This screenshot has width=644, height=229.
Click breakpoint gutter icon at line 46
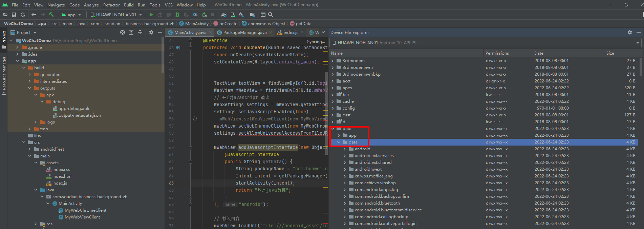coord(178,47)
